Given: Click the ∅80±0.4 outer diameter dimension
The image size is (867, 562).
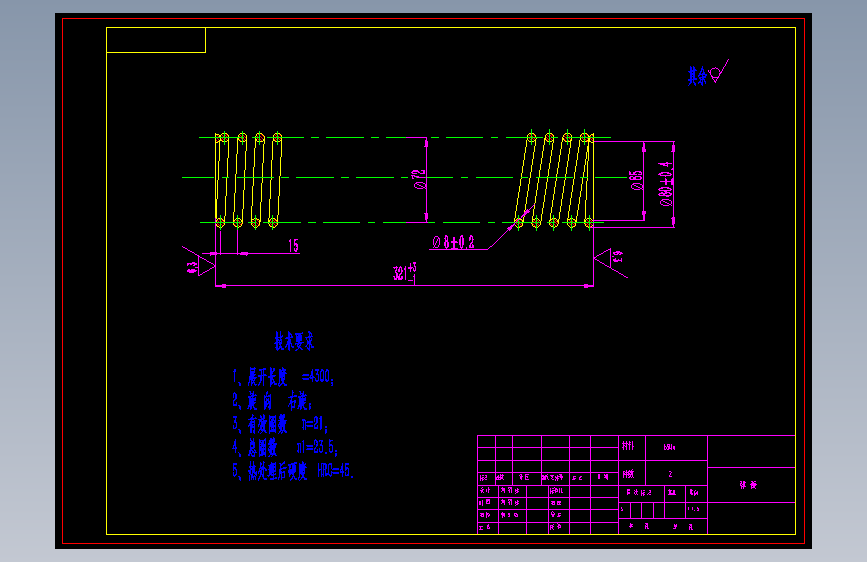Looking at the screenshot, I should 666,184.
